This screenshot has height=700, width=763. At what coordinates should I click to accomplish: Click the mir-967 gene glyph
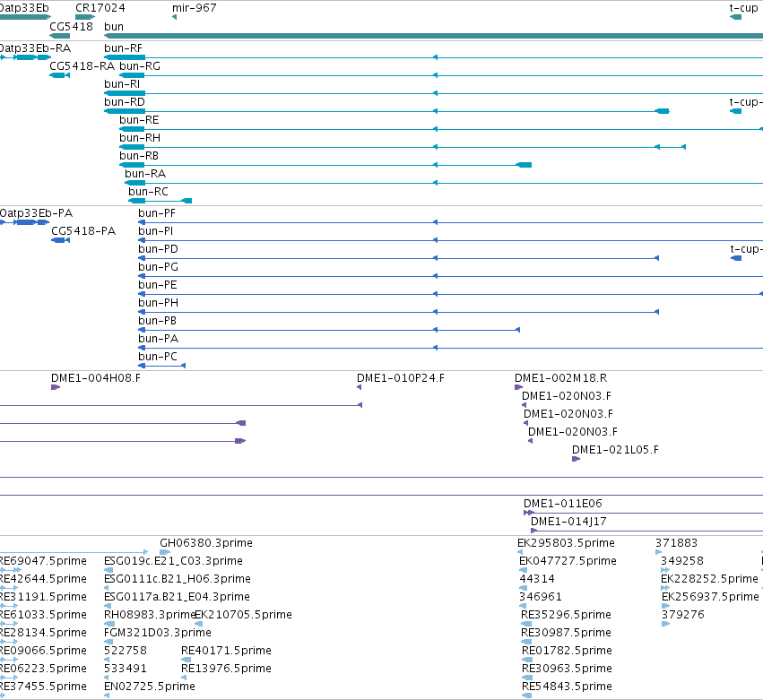click(x=174, y=18)
